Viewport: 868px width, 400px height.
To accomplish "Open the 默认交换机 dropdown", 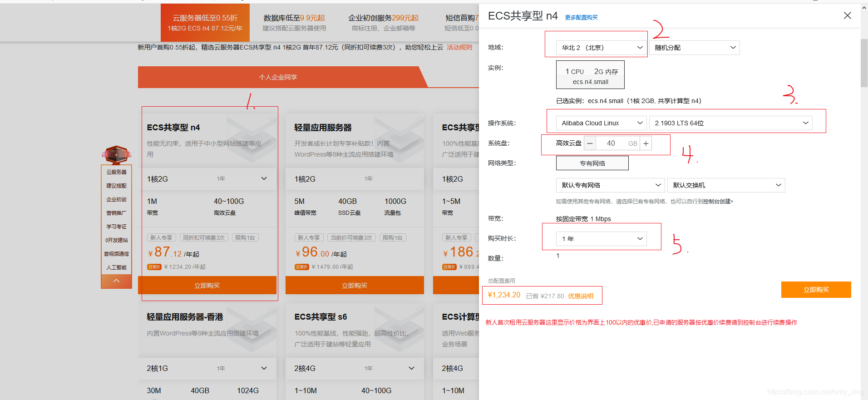I will [x=726, y=185].
